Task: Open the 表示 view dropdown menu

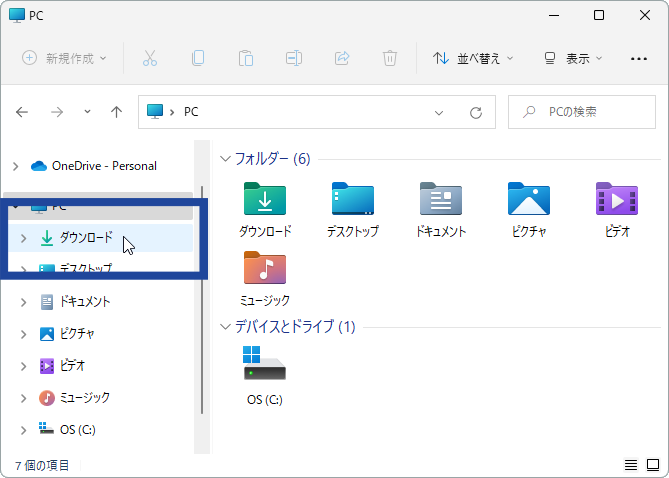Action: [x=573, y=58]
